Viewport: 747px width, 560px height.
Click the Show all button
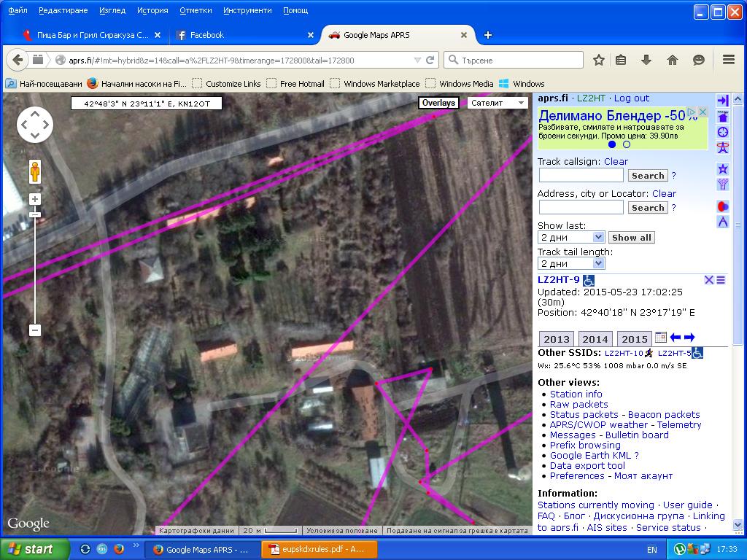(631, 238)
